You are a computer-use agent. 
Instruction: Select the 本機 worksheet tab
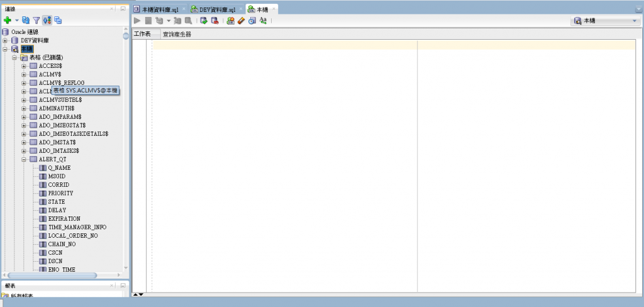(262, 9)
